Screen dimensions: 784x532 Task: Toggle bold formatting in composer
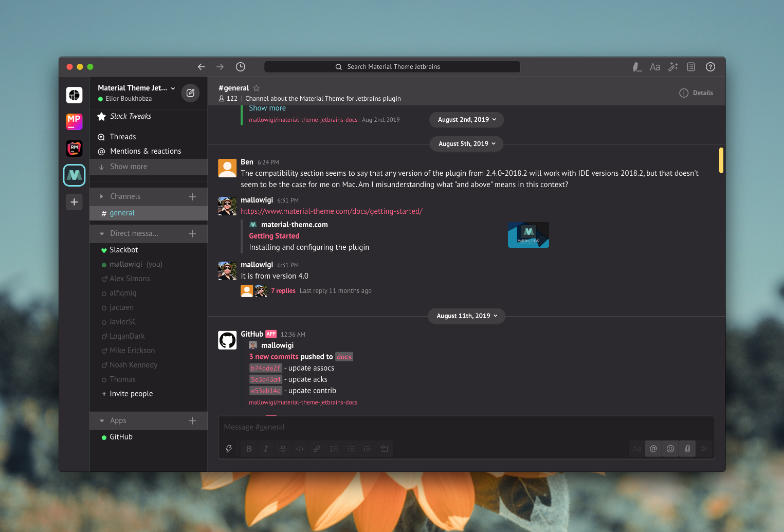(x=249, y=449)
